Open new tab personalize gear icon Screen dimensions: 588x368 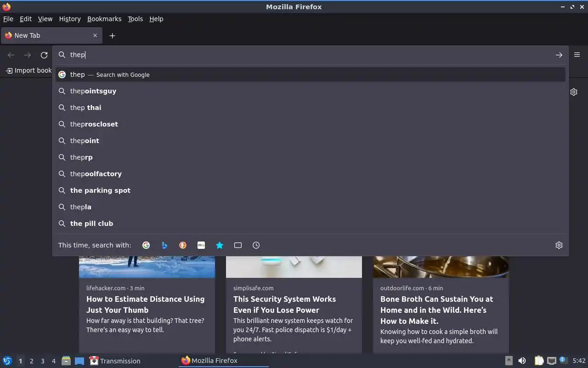[574, 92]
